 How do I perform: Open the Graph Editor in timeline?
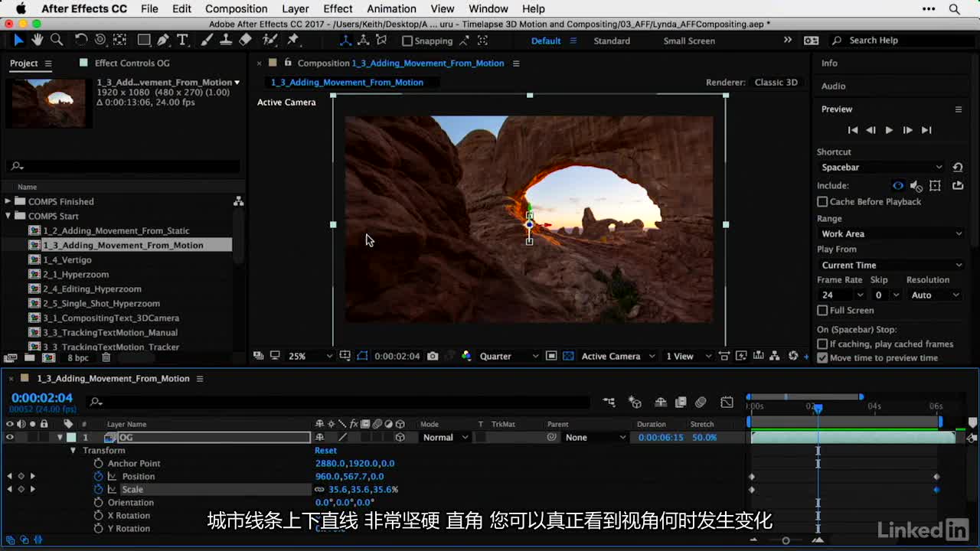pyautogui.click(x=727, y=403)
